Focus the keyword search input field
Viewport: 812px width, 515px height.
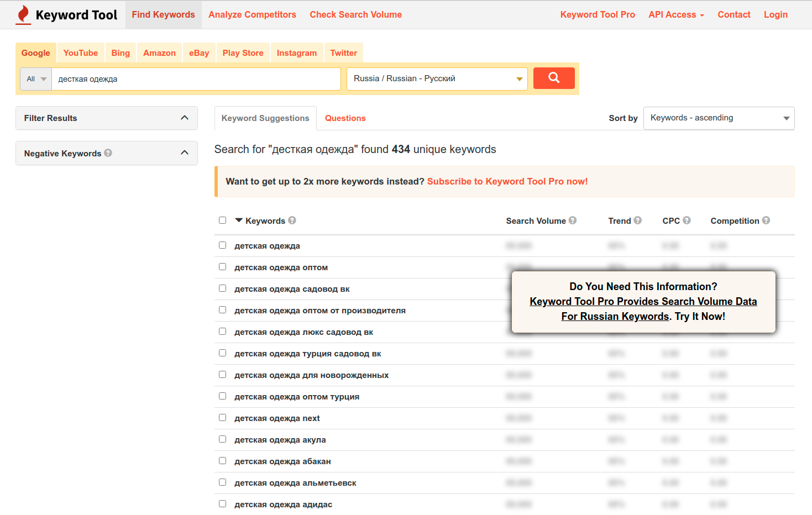pos(196,79)
